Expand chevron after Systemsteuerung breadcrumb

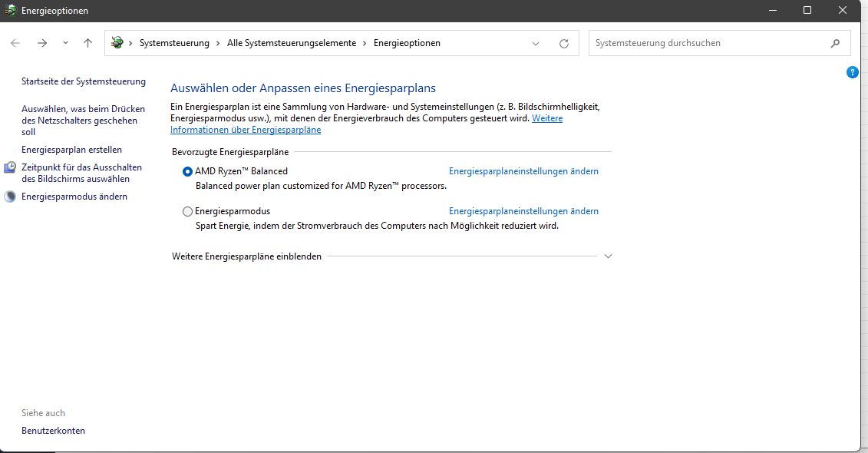218,43
